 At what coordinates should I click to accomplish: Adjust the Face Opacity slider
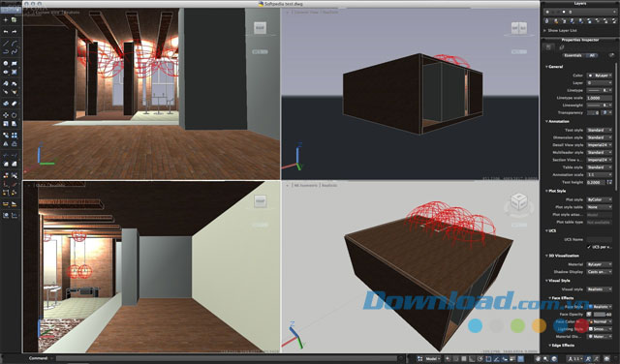tap(600, 315)
